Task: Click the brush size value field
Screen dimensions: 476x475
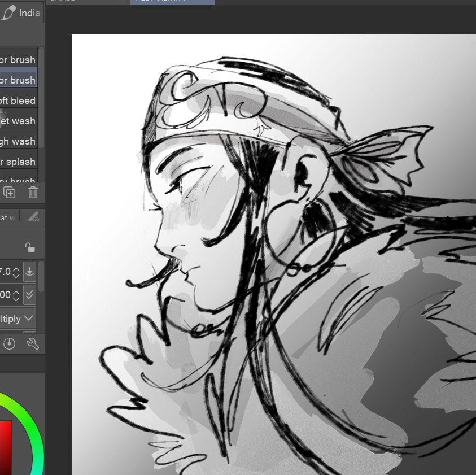Action: [x=6, y=271]
